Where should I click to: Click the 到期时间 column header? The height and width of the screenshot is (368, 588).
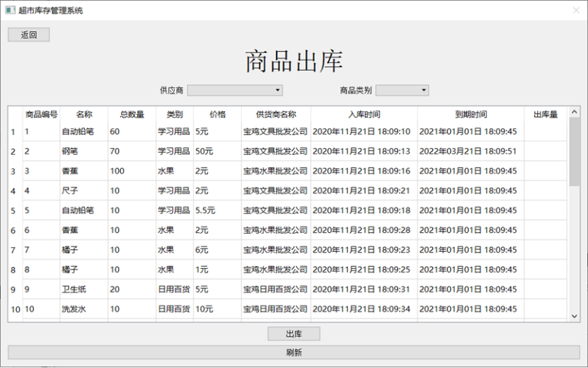471,115
